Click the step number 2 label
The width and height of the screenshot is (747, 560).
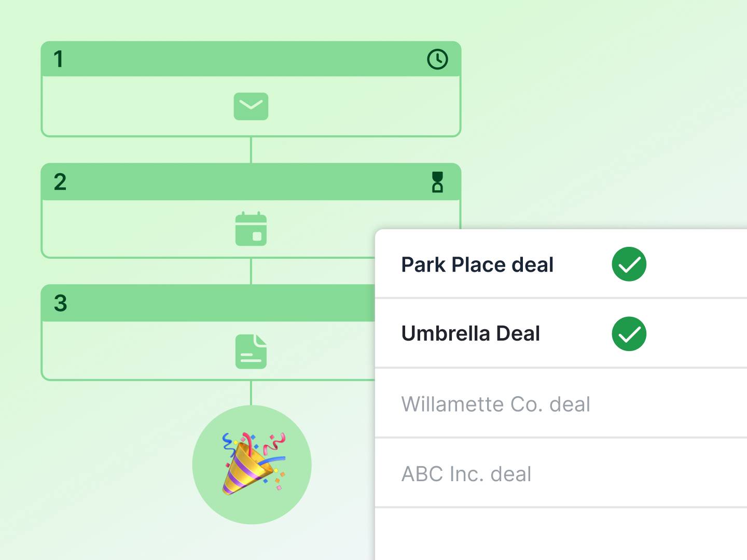(60, 182)
